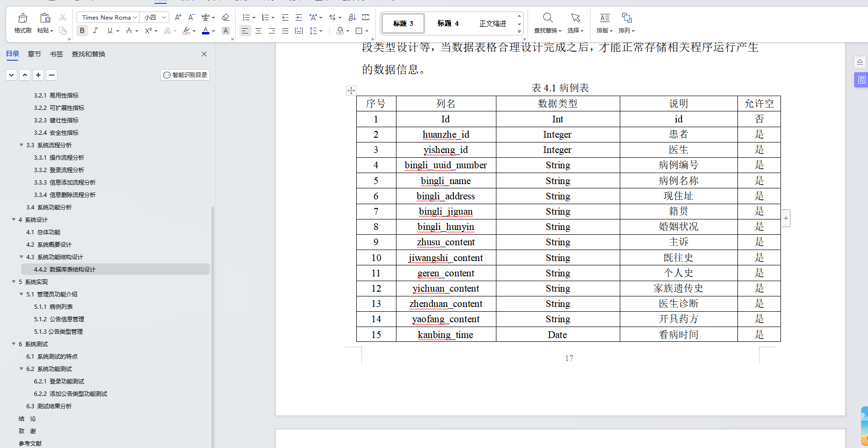Viewport: 868px width, 448px height.
Task: Click the up arrow button in outline pane
Action: click(x=25, y=75)
